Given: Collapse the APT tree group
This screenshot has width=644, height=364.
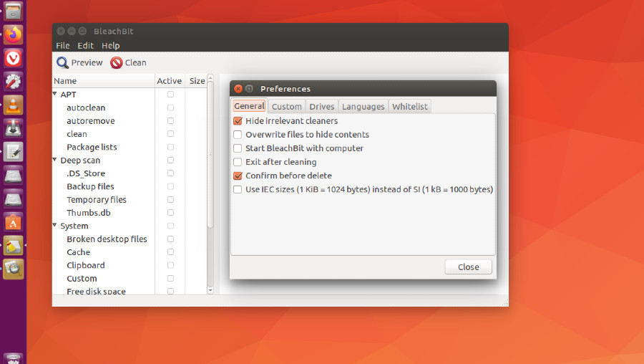Looking at the screenshot, I should click(x=54, y=94).
